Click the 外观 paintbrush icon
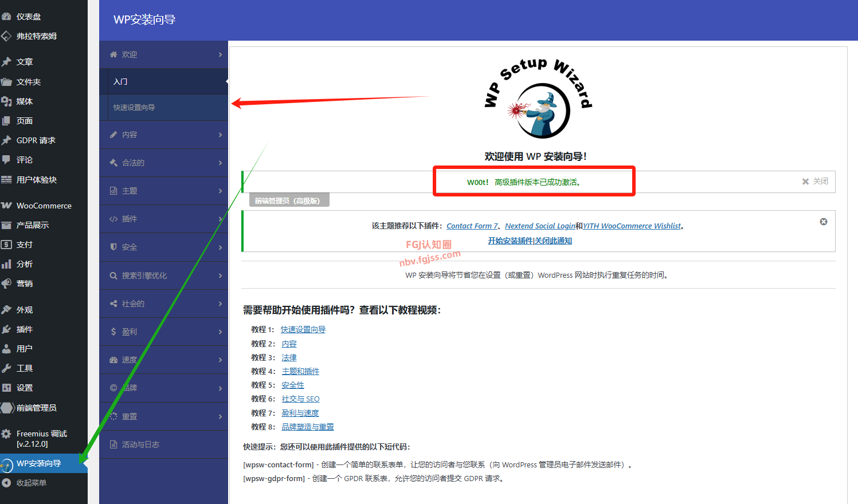 [6, 310]
